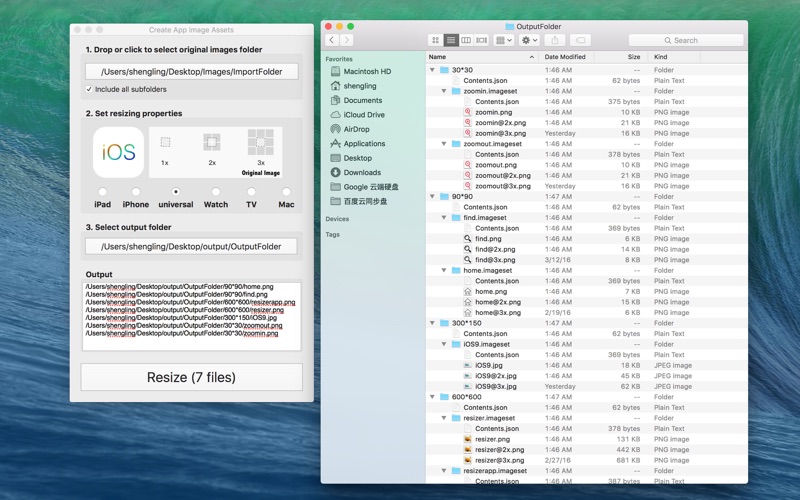Collapse the 90*90 folder

click(432, 196)
